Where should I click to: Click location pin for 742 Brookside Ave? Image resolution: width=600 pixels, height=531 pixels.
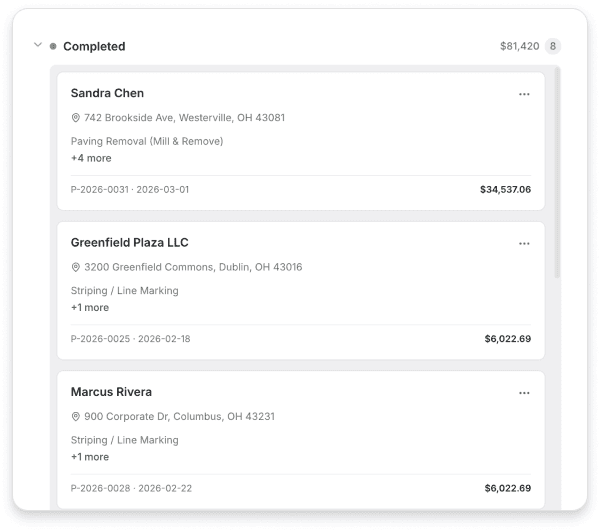pyautogui.click(x=75, y=118)
